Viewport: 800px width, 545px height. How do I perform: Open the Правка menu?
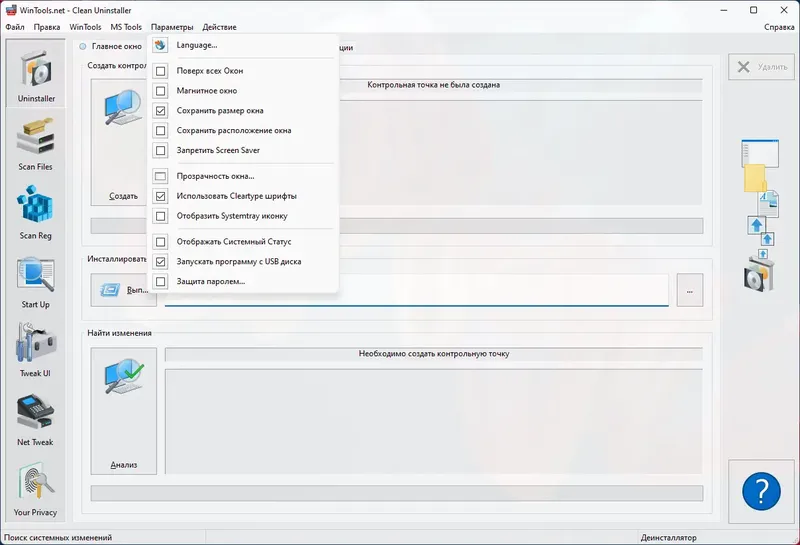click(x=46, y=27)
